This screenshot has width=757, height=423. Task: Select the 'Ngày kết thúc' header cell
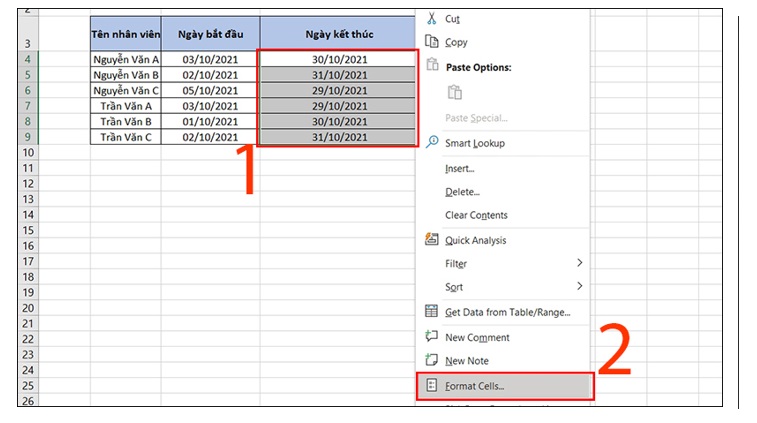click(337, 33)
